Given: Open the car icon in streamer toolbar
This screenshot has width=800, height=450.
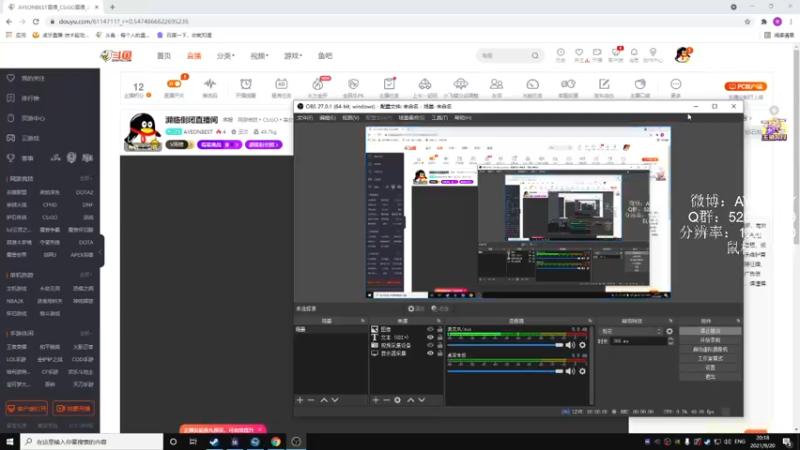Looking at the screenshot, I should pyautogui.click(x=424, y=84).
